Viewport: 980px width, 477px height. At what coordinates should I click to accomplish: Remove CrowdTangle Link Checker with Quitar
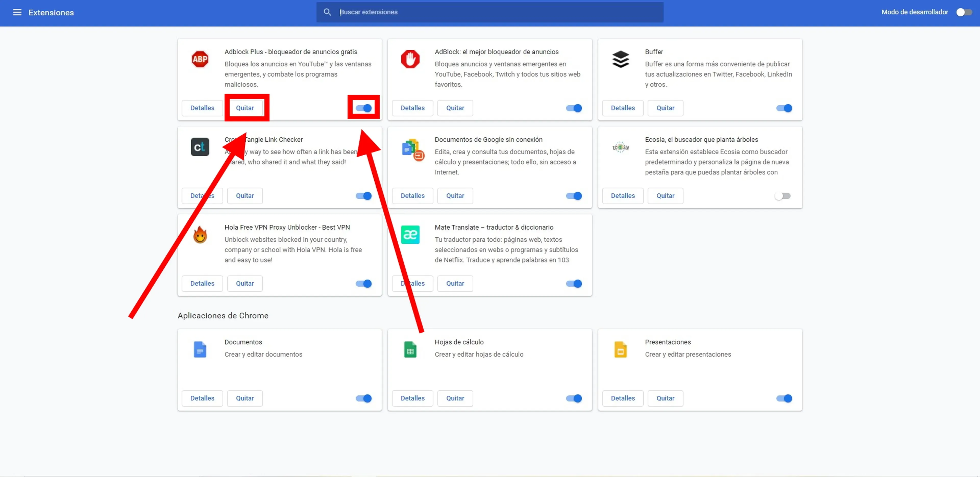click(245, 196)
